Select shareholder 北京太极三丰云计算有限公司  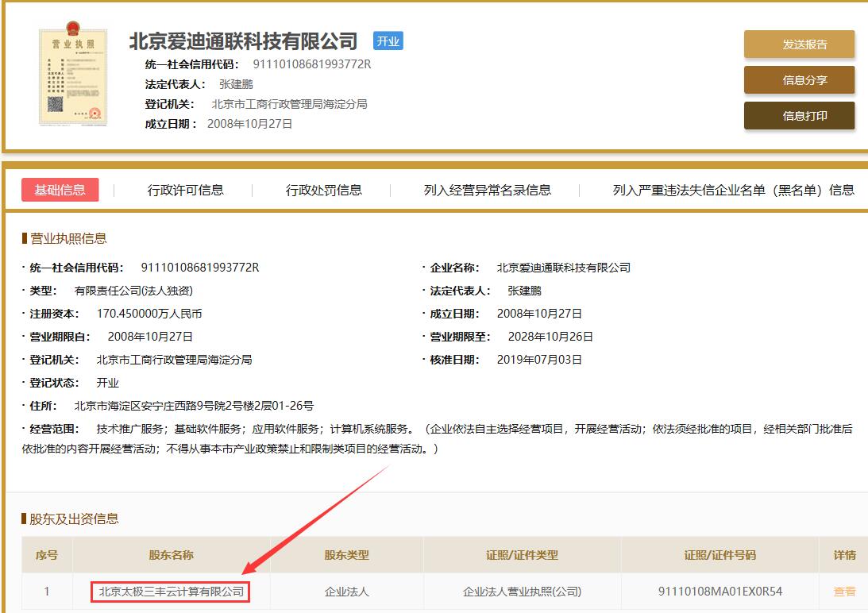pyautogui.click(x=171, y=592)
